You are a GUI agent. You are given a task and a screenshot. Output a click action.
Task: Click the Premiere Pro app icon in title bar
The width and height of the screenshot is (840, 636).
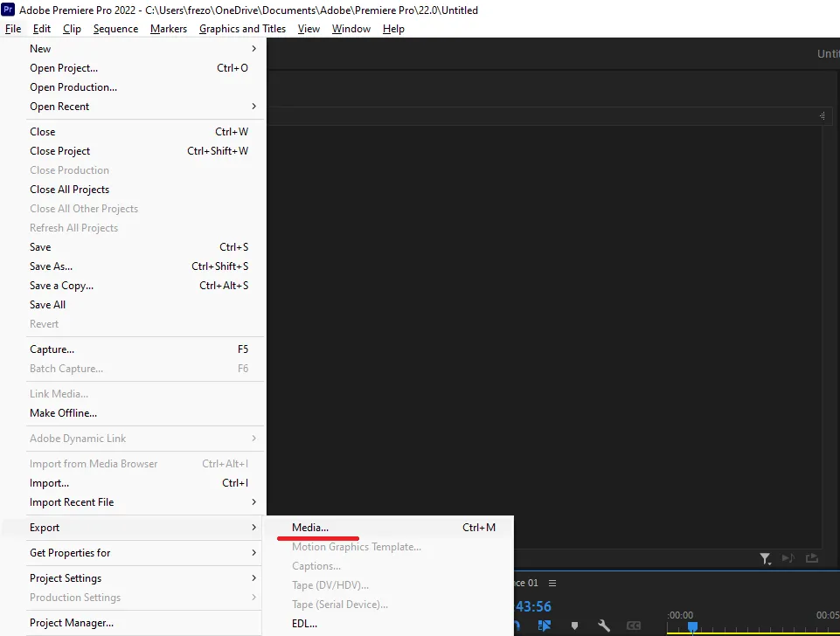pos(8,10)
